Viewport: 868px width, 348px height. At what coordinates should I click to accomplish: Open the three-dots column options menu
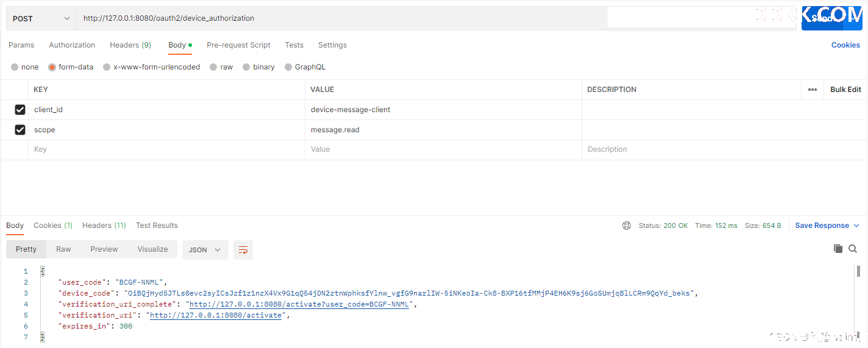[813, 90]
